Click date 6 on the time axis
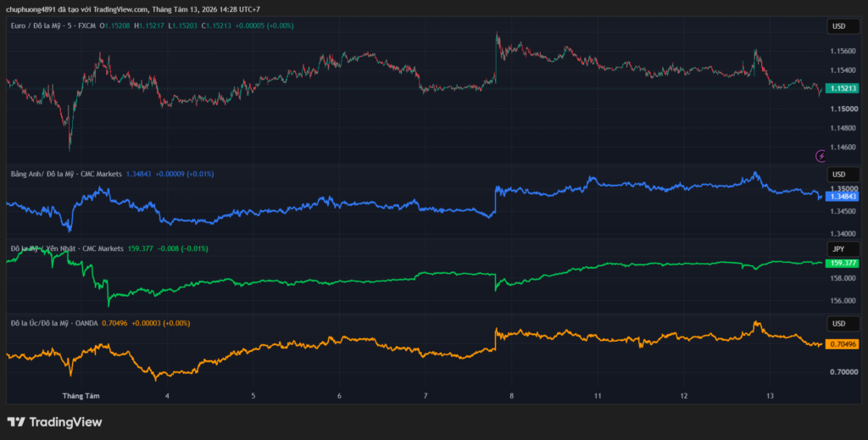The height and width of the screenshot is (440, 868). [339, 396]
